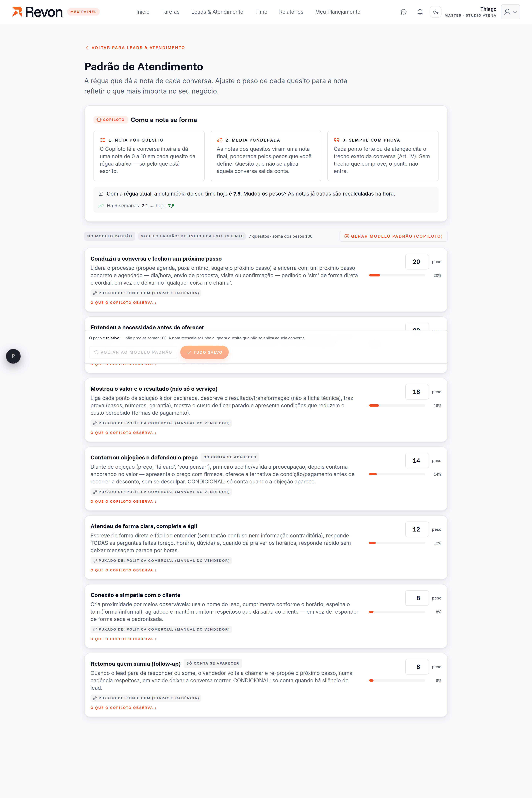Click the Copiloto badge icon
This screenshot has height=798, width=532.
point(99,120)
